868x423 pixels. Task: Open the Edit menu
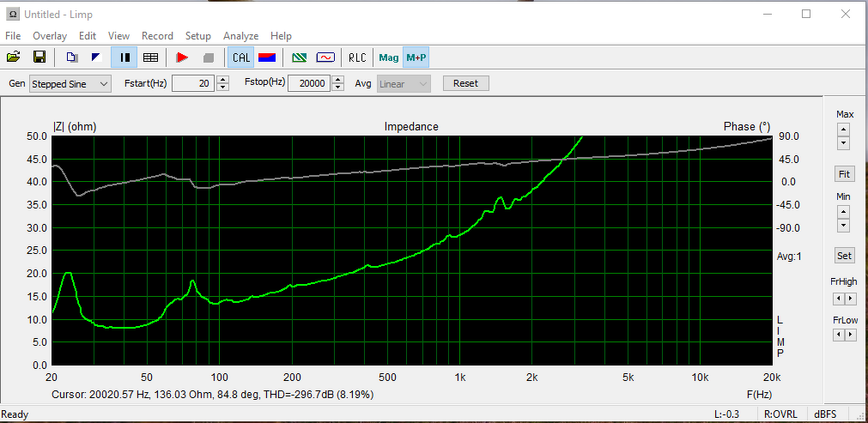click(88, 36)
